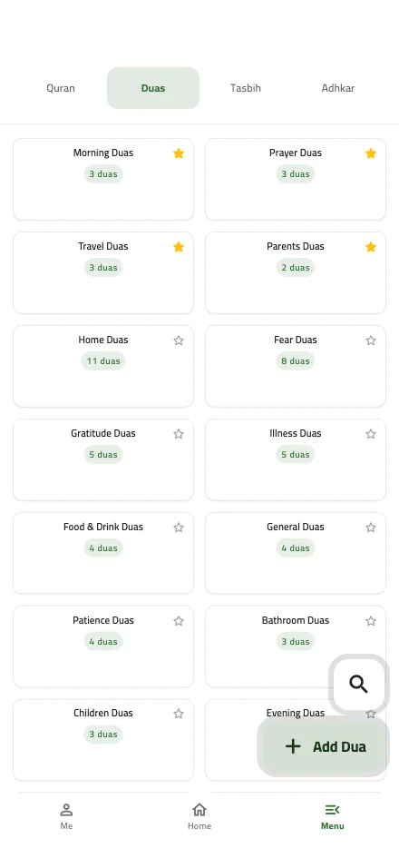Favorite the Fear Duas category
The width and height of the screenshot is (399, 868).
(x=371, y=340)
